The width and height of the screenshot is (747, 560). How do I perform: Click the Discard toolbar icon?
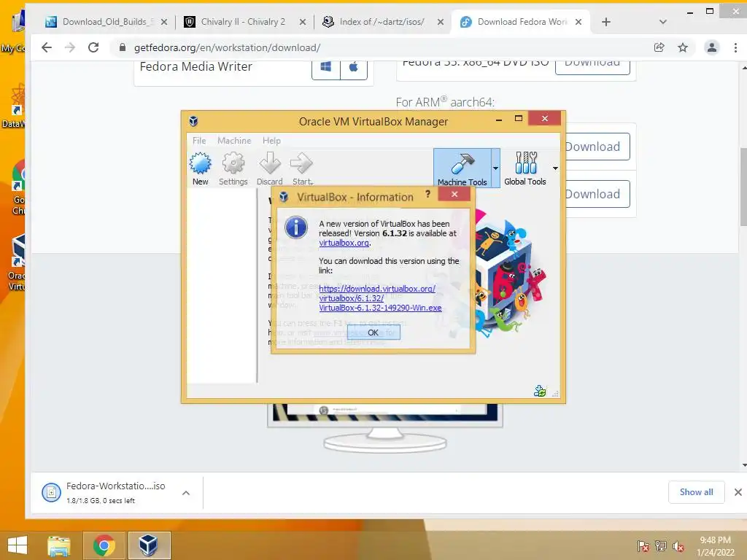coord(270,168)
